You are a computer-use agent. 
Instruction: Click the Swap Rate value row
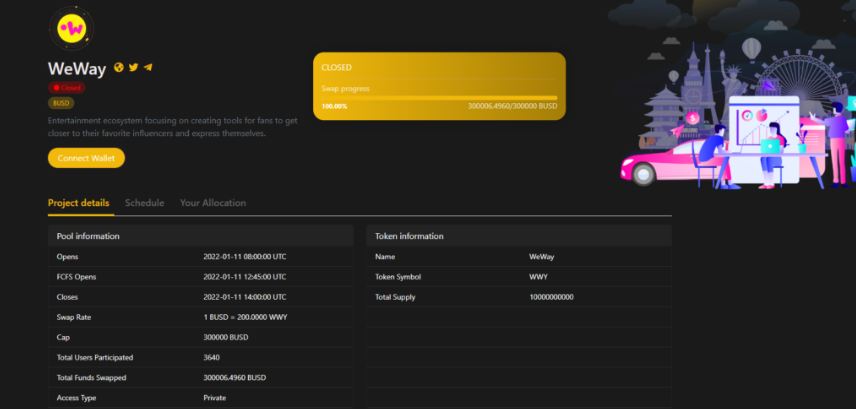pyautogui.click(x=245, y=317)
